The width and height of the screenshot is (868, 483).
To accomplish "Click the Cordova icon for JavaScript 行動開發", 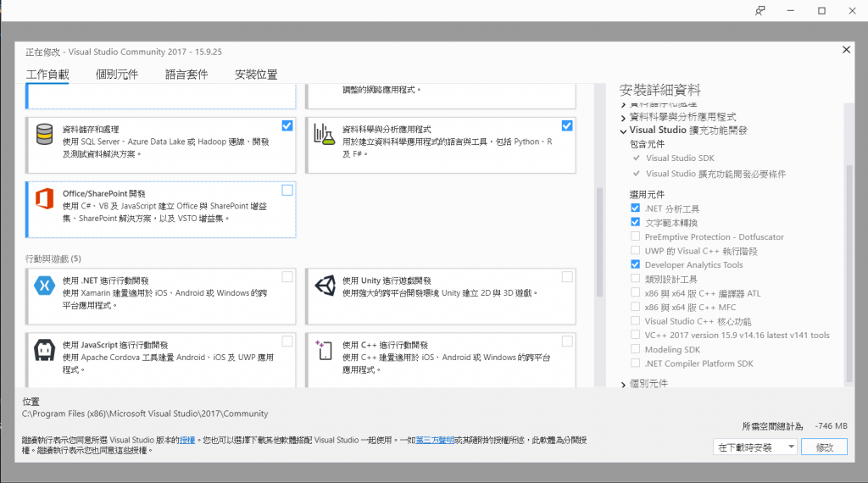I will point(44,350).
